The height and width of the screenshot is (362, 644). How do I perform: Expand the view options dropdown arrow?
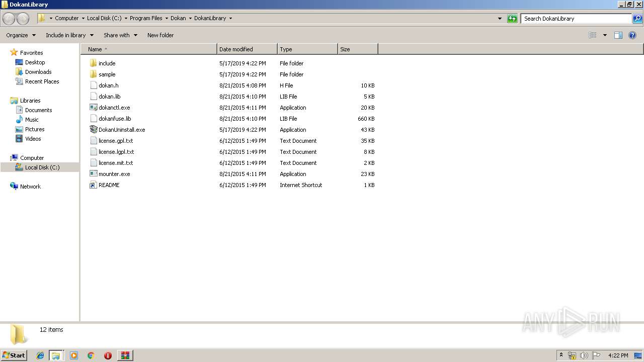coord(605,35)
